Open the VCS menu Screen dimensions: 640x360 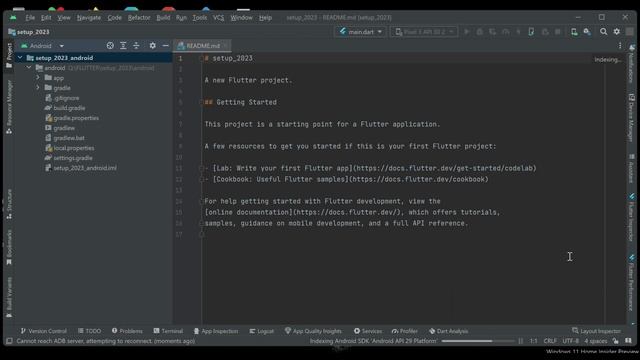click(218, 18)
